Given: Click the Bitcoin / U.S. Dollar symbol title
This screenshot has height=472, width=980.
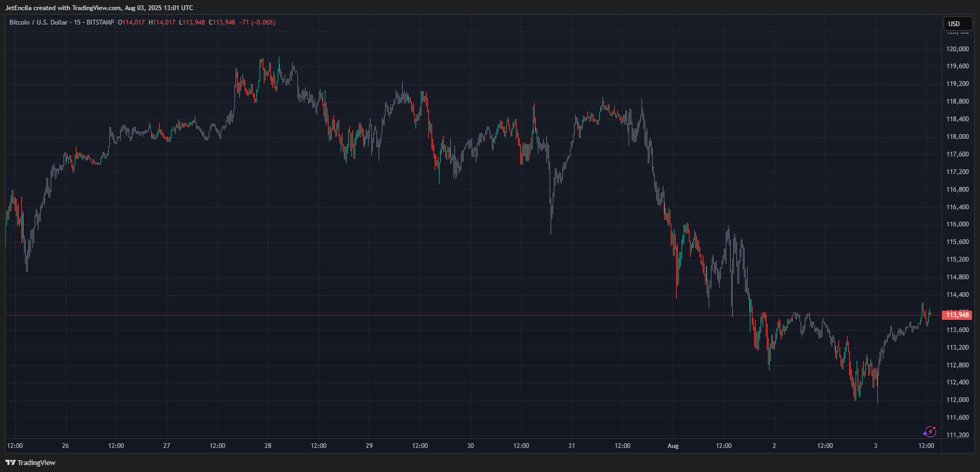Looking at the screenshot, I should click(38, 22).
